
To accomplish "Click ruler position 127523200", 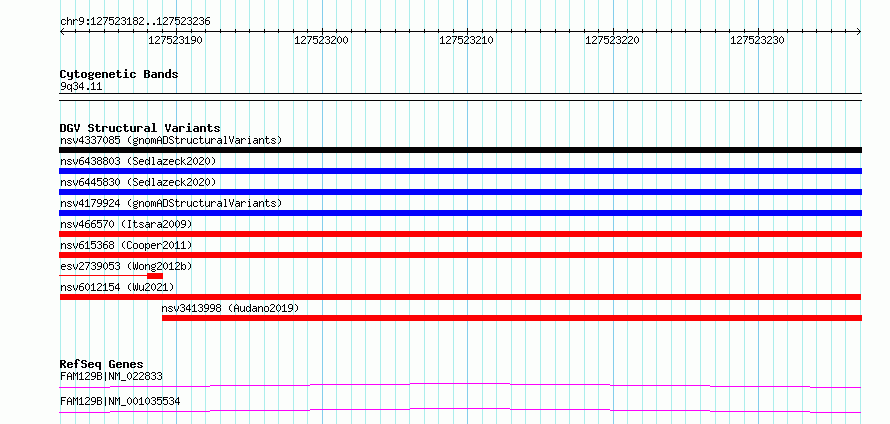I will tap(321, 40).
